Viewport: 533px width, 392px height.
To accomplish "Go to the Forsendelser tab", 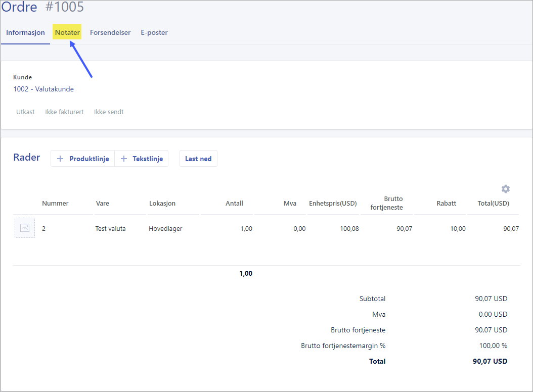I will point(110,32).
